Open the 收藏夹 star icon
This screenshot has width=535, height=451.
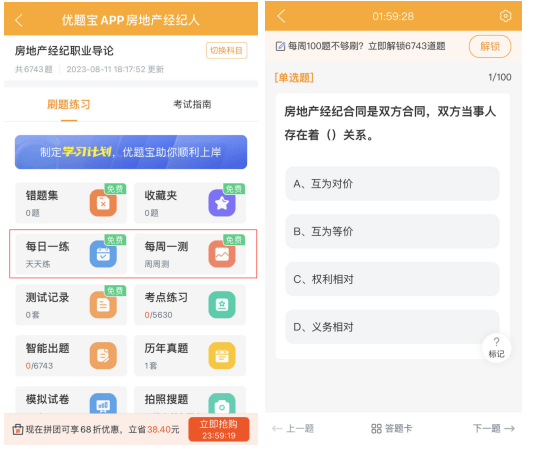[x=222, y=203]
